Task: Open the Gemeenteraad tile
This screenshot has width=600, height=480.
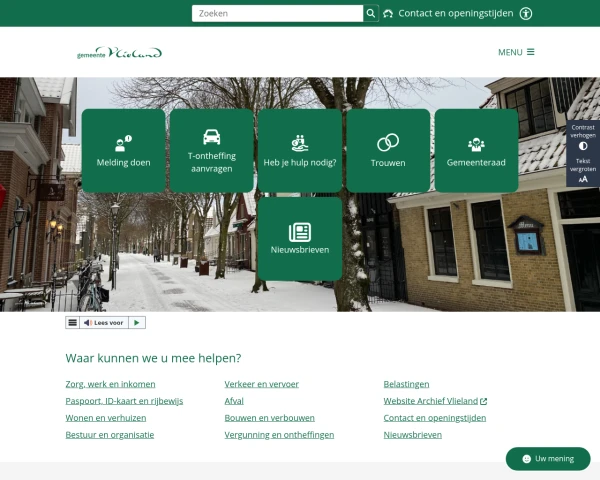Action: coord(476,150)
